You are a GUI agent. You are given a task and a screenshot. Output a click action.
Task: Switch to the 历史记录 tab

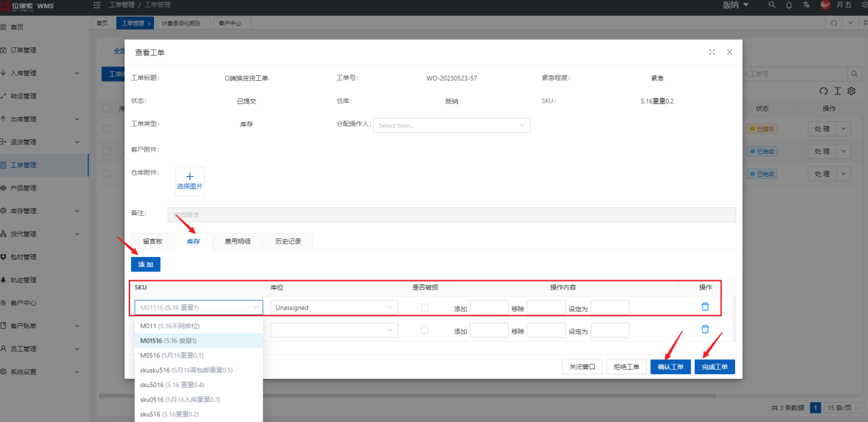[288, 241]
